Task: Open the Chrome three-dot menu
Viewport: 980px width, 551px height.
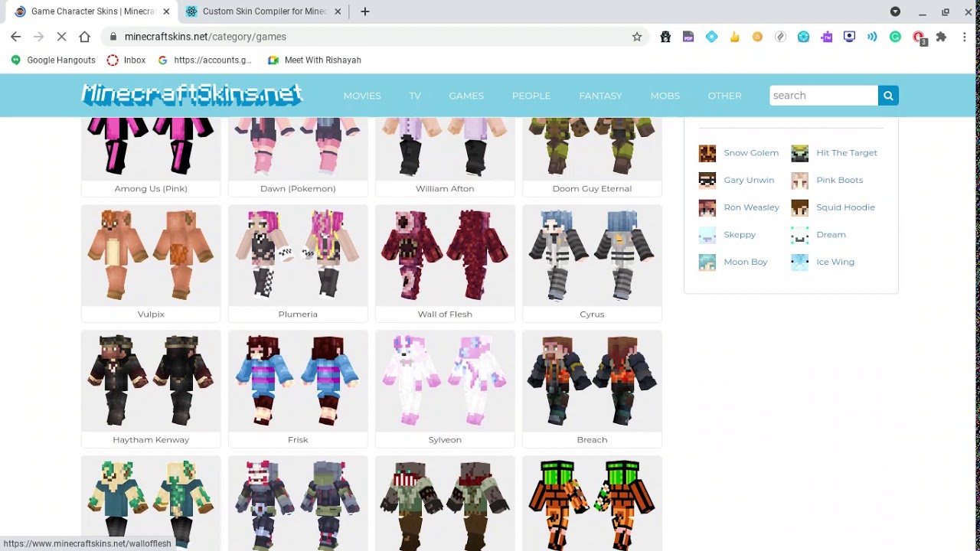Action: tap(963, 36)
